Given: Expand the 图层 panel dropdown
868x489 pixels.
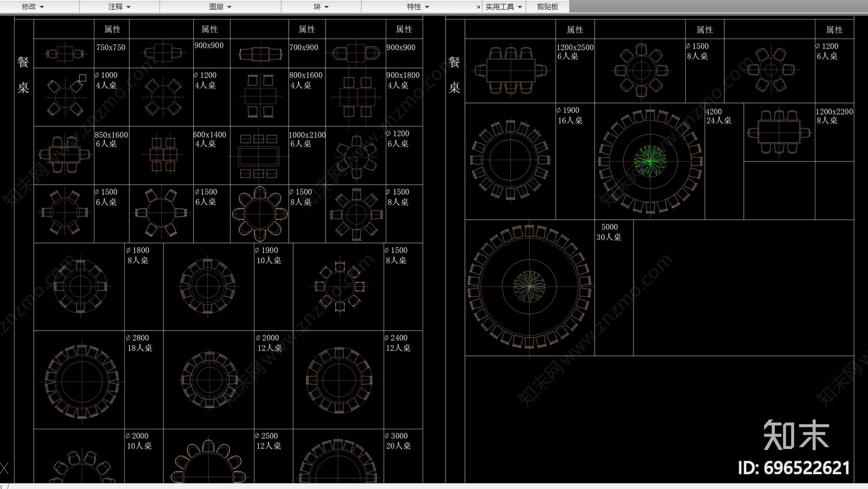Looking at the screenshot, I should point(220,7).
